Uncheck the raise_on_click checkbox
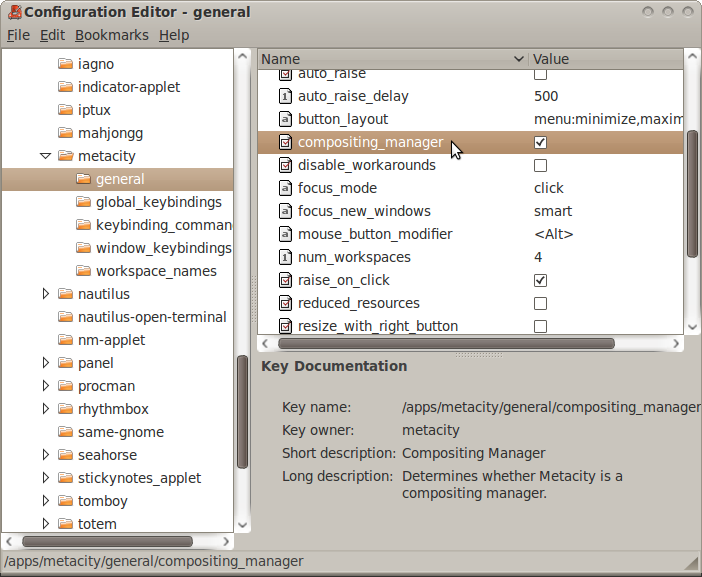This screenshot has width=702, height=577. [x=540, y=281]
